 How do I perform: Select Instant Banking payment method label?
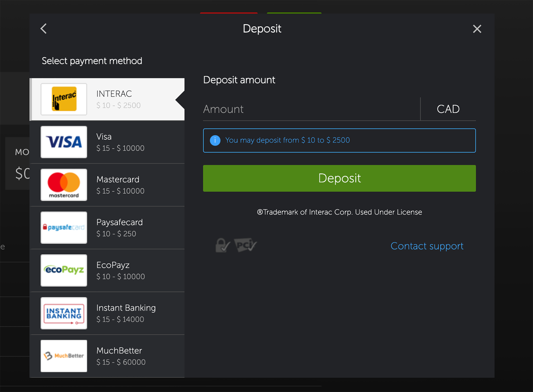(126, 308)
